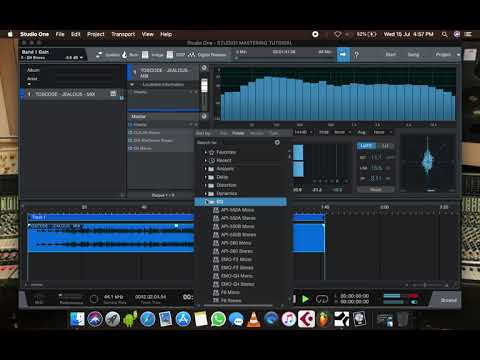Viewport: 480px width, 360px height.
Task: Expand the Recent folder
Action: click(206, 160)
